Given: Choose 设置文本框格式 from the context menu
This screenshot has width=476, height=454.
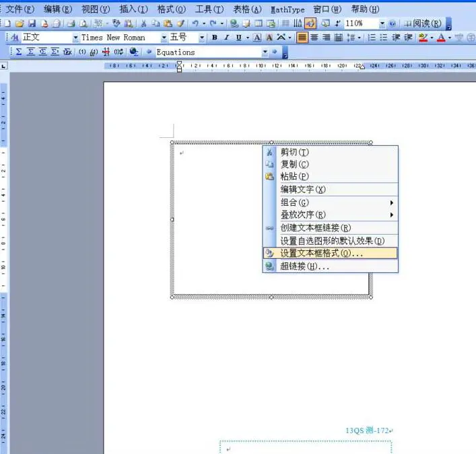Looking at the screenshot, I should [x=321, y=254].
